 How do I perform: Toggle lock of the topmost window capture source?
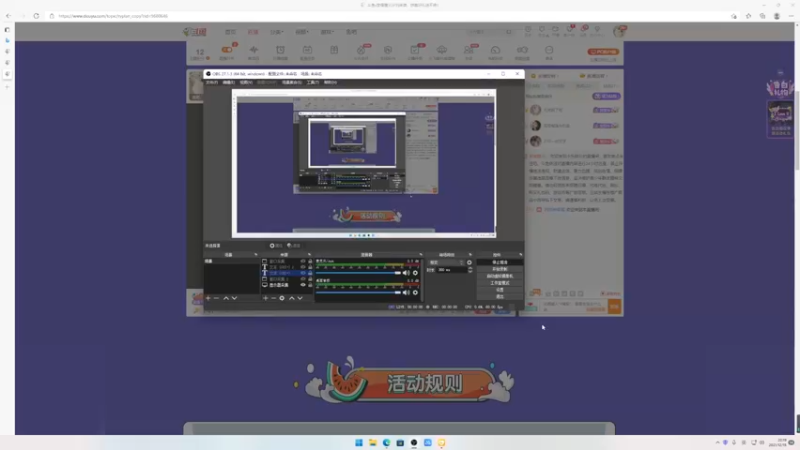(x=310, y=261)
